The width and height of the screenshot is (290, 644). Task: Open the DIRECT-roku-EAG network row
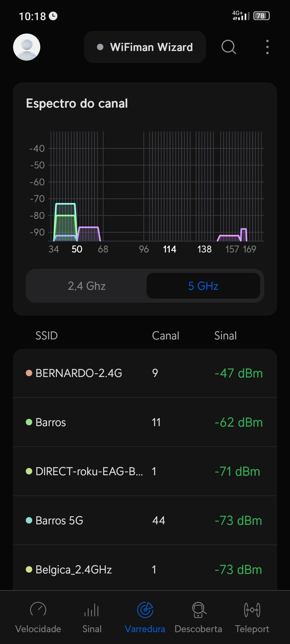(x=145, y=471)
